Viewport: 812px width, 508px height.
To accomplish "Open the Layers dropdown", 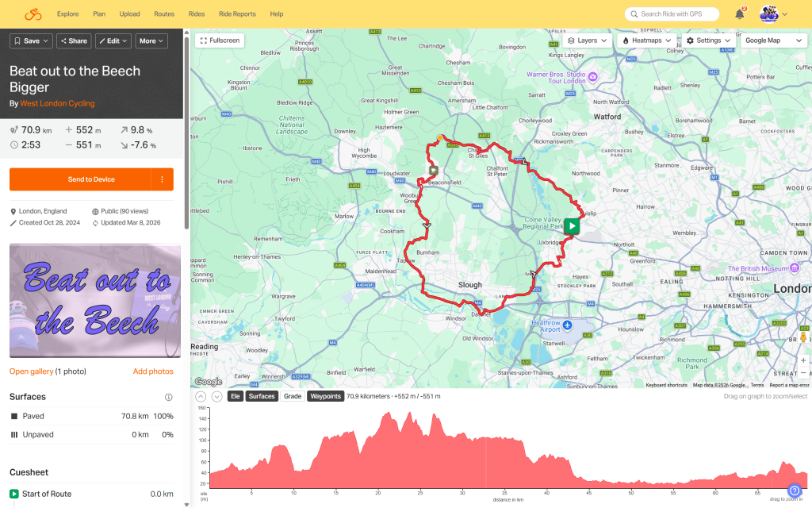I will coord(588,40).
